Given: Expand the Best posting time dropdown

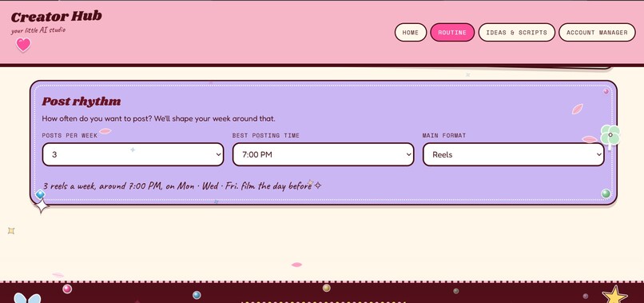Looking at the screenshot, I should [x=324, y=154].
